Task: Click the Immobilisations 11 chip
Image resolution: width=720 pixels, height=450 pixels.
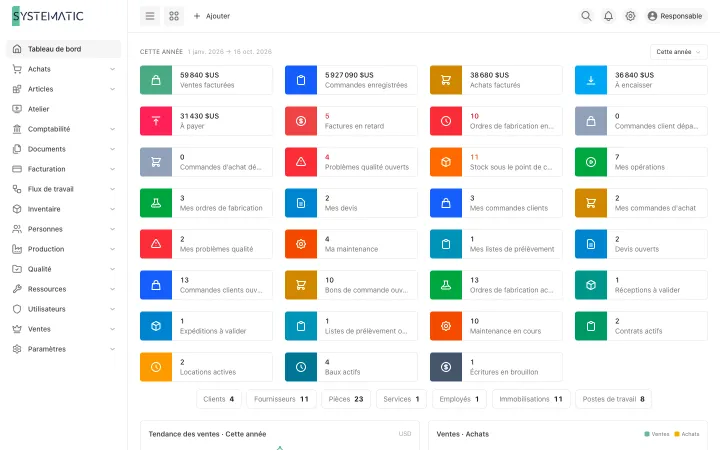Action: (531, 399)
